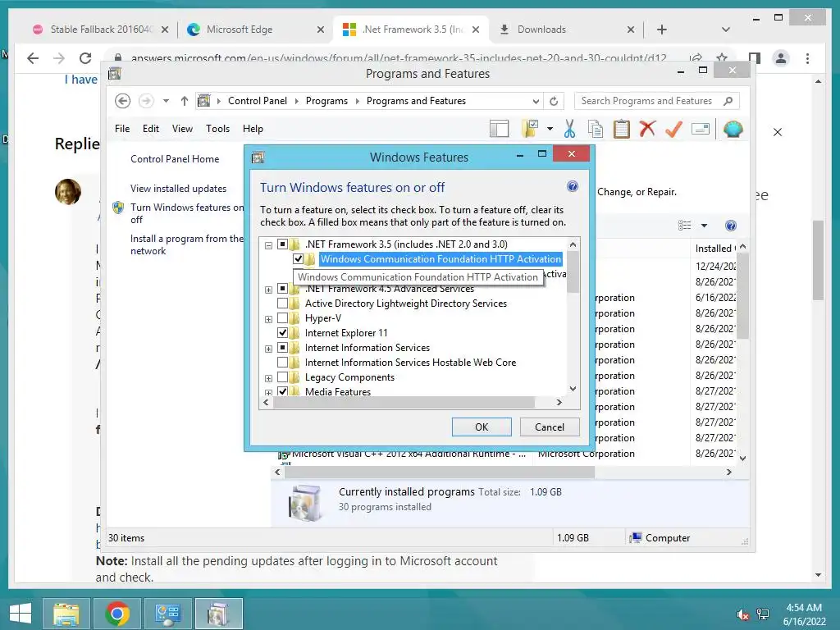Viewport: 840px width, 630px height.
Task: Open Control Panel Home link
Action: pyautogui.click(x=175, y=159)
